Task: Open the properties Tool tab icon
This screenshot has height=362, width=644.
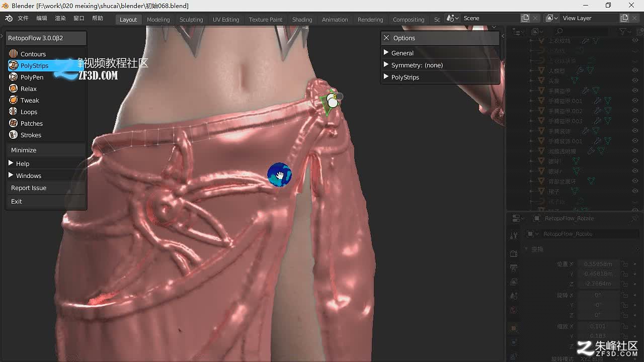Action: click(x=514, y=236)
